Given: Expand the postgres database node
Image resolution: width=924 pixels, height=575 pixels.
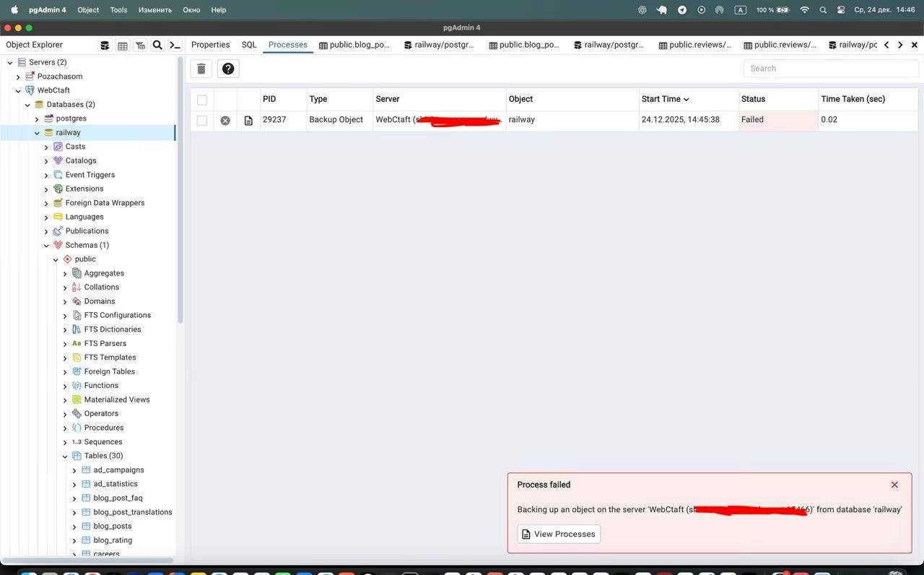Looking at the screenshot, I should pyautogui.click(x=37, y=118).
